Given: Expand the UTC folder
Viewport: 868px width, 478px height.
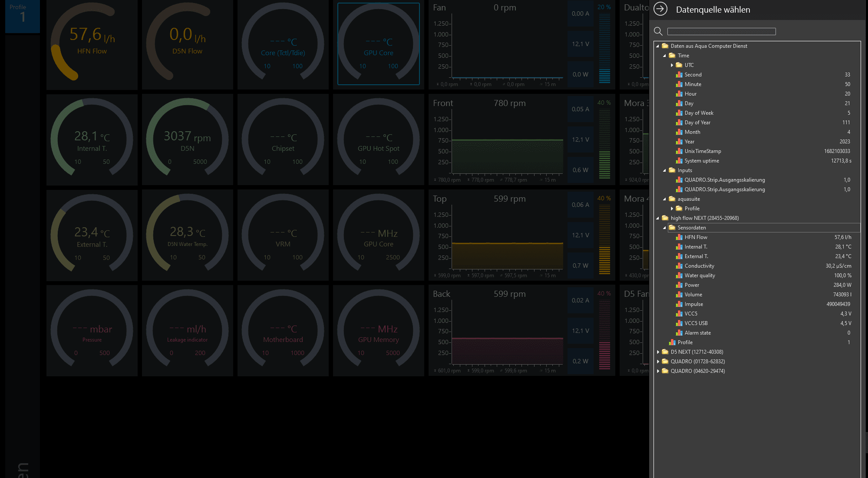Looking at the screenshot, I should 672,65.
